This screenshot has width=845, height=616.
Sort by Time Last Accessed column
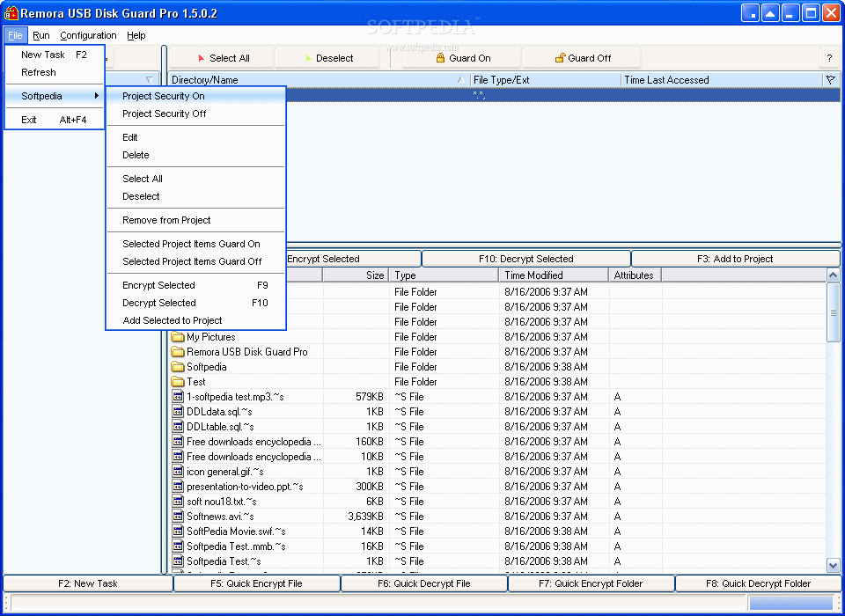[x=722, y=80]
